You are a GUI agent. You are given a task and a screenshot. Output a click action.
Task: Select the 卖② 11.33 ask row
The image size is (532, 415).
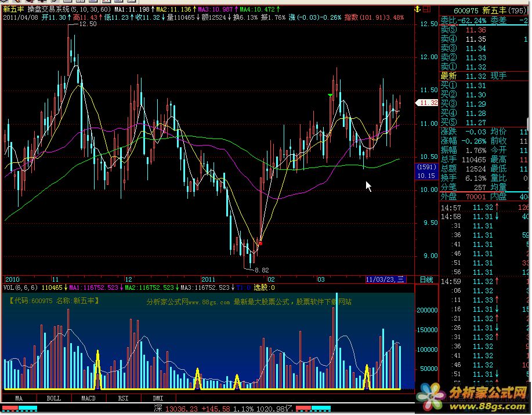pyautogui.click(x=484, y=57)
